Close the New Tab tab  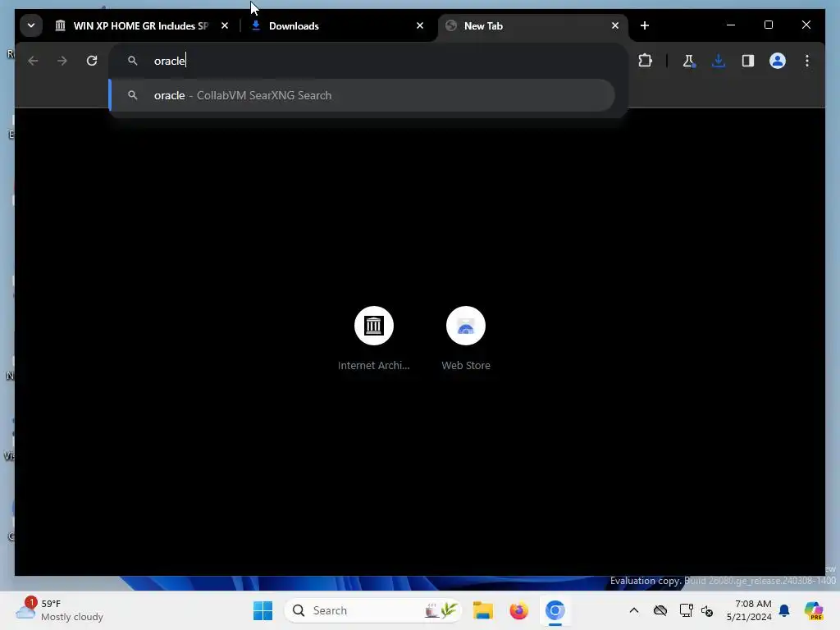tap(615, 25)
